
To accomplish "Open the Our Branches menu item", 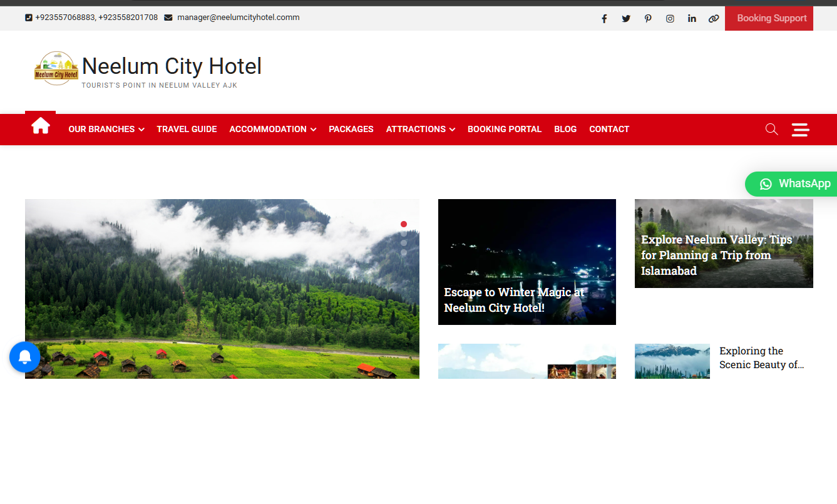I will point(101,129).
